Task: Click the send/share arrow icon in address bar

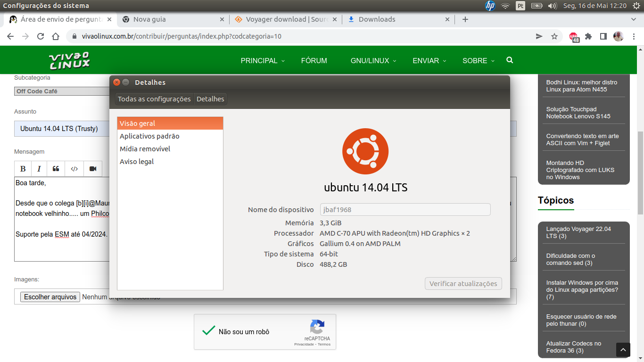Action: pos(539,36)
